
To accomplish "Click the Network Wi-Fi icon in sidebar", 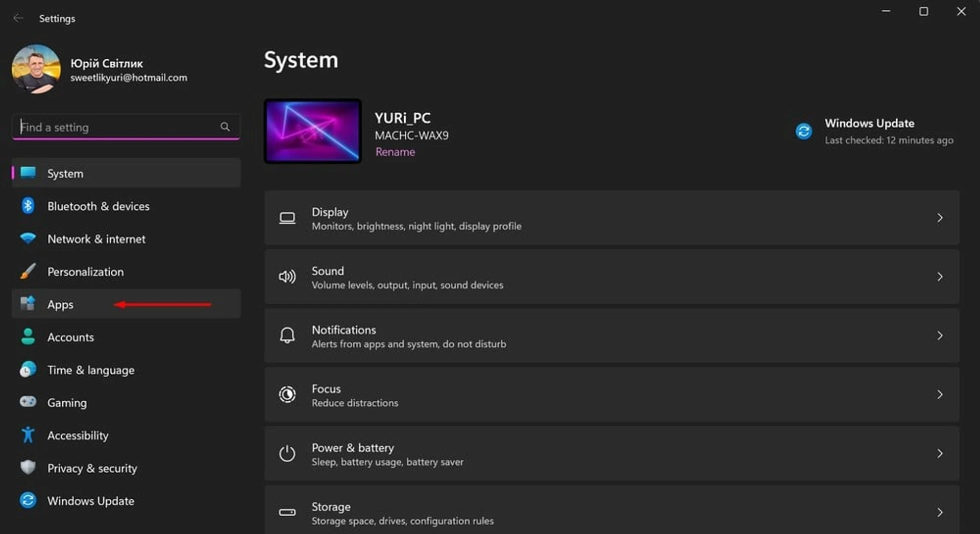I will [28, 238].
